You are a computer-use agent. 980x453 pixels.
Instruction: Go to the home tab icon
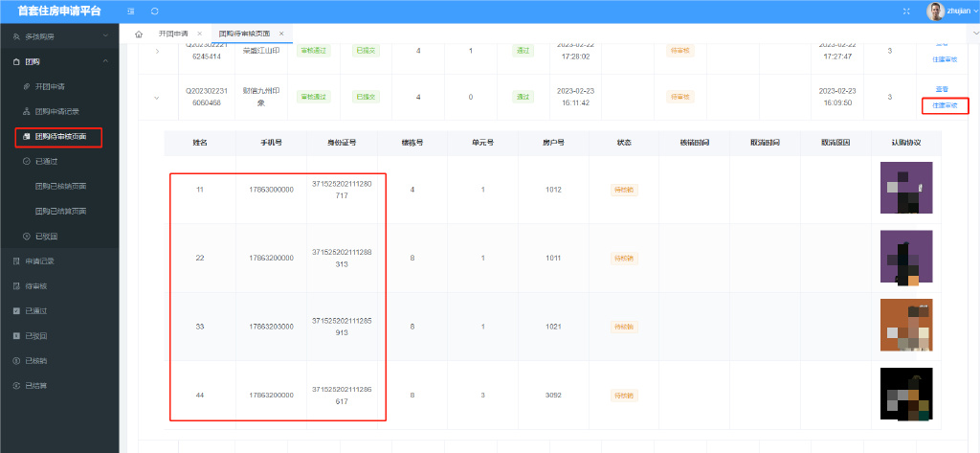[x=139, y=34]
